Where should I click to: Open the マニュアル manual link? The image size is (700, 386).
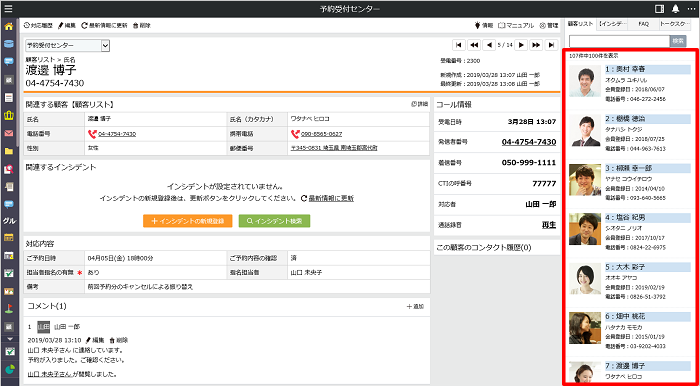516,25
